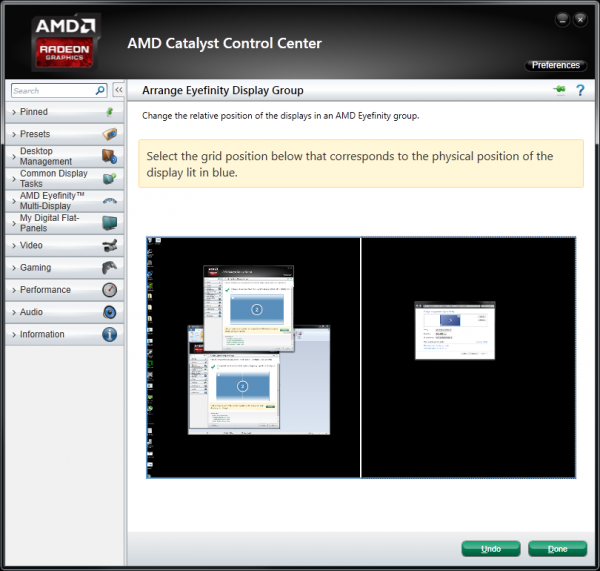Click the Performance gauge icon
This screenshot has width=600, height=571.
point(109,290)
